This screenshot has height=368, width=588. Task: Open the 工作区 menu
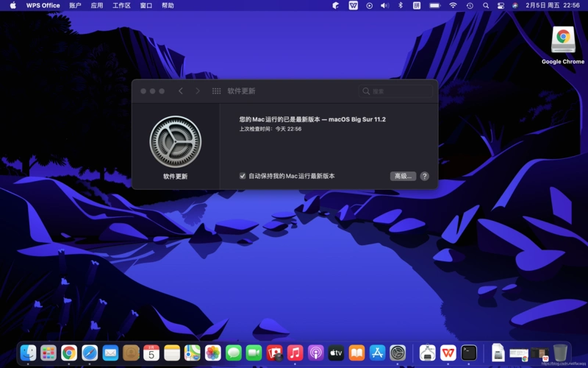(x=121, y=5)
